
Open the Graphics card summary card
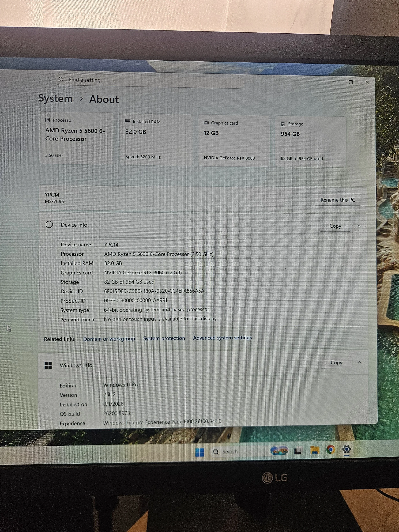tap(234, 141)
